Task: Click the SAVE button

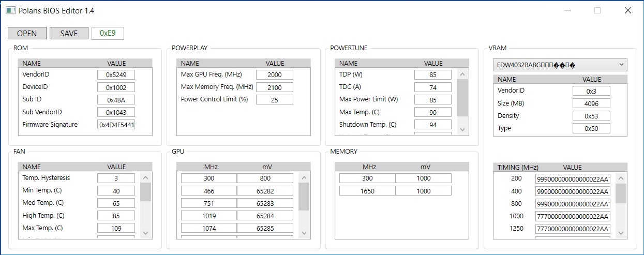Action: point(69,33)
